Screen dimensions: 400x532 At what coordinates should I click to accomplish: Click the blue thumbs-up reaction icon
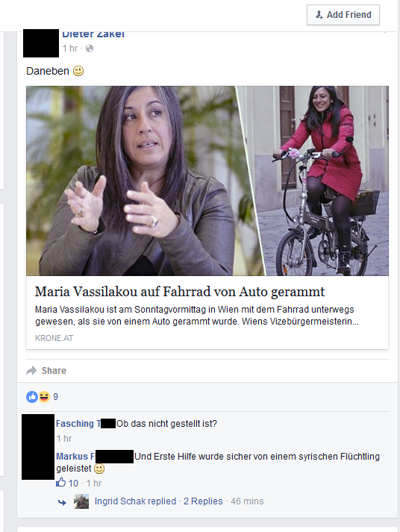tap(32, 397)
